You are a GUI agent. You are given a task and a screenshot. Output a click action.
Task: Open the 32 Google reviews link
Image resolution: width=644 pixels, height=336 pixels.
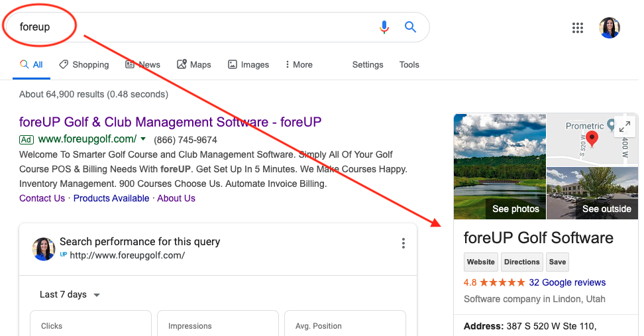tap(567, 282)
